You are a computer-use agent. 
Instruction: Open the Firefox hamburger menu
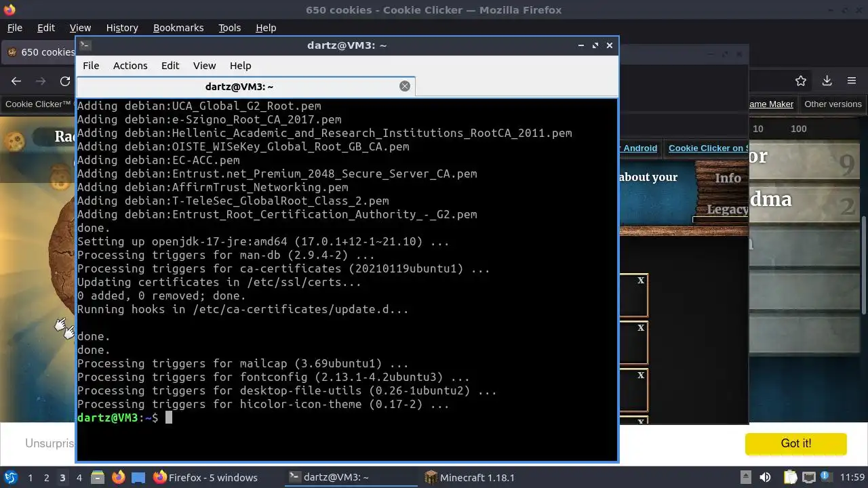click(x=852, y=81)
